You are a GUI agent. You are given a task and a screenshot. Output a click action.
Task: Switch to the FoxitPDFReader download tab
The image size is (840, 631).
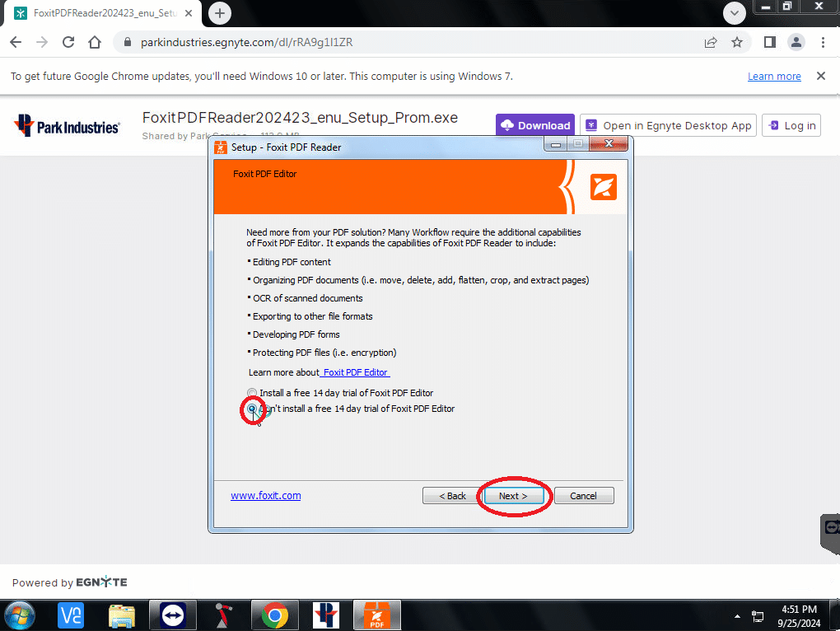104,13
